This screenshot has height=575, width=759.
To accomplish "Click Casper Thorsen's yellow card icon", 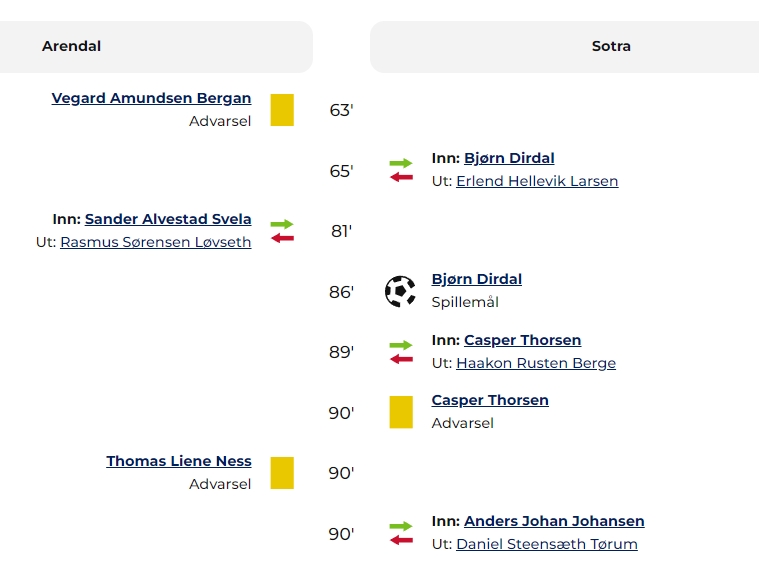I will [x=401, y=412].
